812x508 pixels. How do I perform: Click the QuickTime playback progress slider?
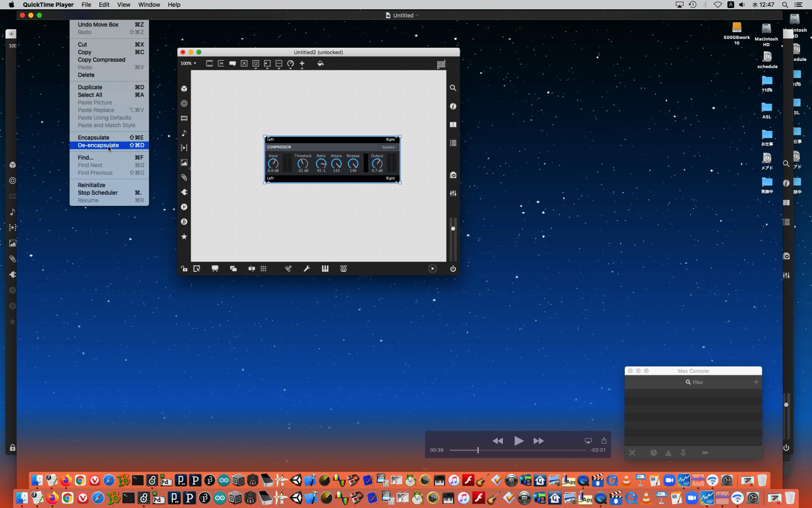(x=517, y=450)
